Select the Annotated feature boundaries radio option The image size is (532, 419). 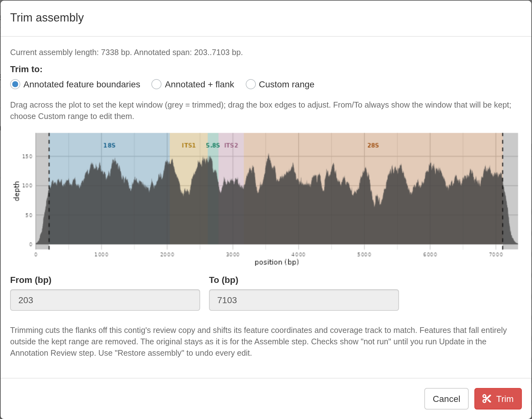15,84
